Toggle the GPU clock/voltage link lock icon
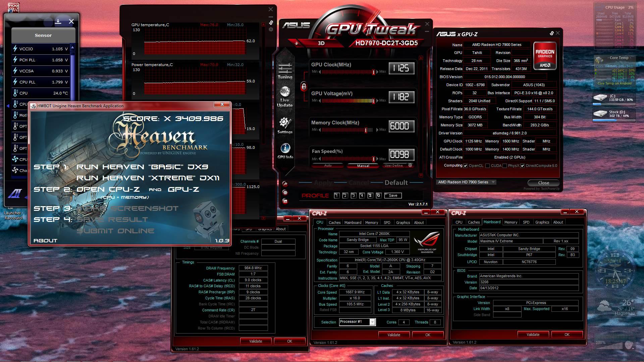 [x=304, y=86]
